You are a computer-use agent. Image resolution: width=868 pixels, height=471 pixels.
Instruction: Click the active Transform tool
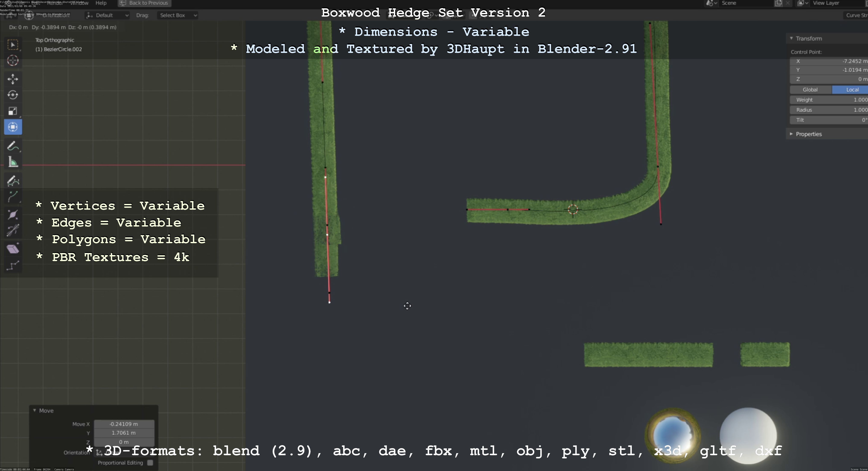tap(13, 127)
